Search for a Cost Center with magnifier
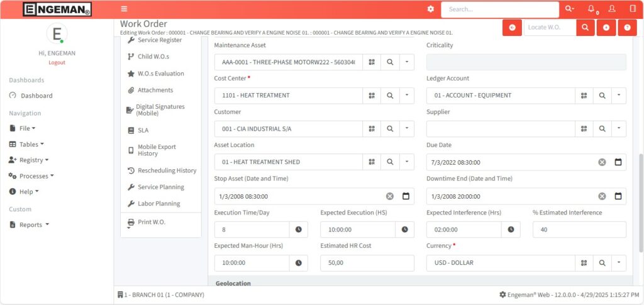The image size is (644, 305). pos(390,96)
